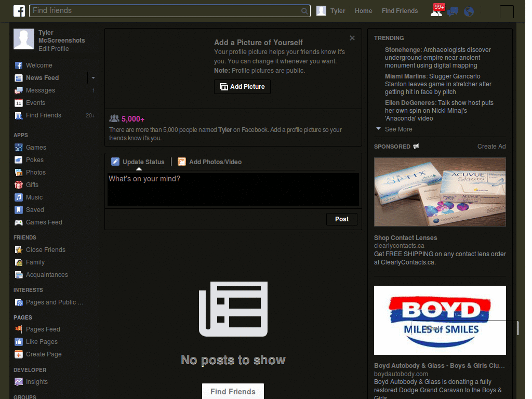
Task: Click the Games Feed controller icon
Action: [x=19, y=222]
